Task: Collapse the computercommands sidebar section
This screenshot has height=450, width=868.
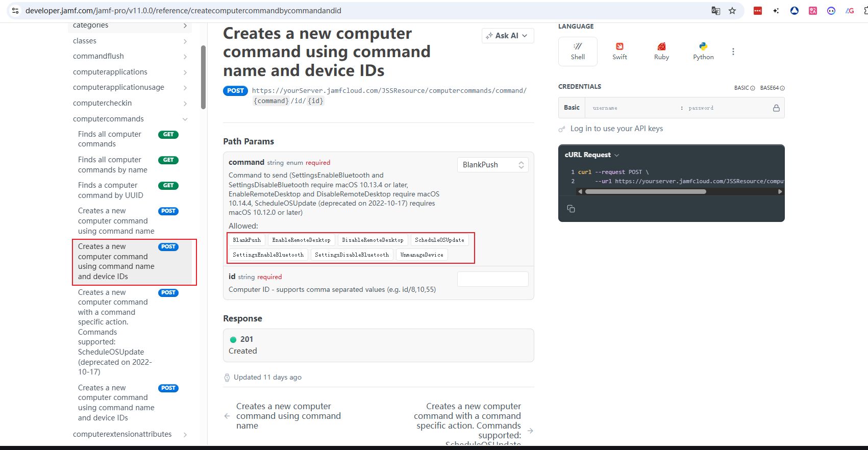Action: [x=185, y=119]
